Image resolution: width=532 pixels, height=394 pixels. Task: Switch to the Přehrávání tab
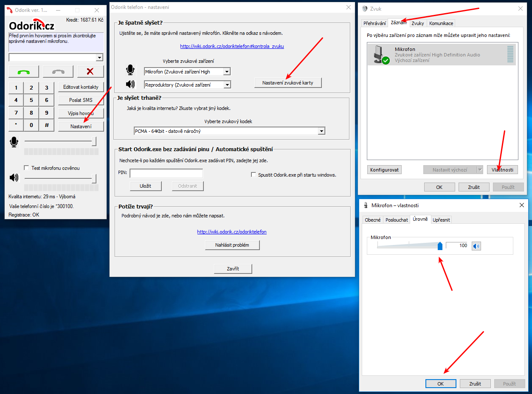pos(374,23)
